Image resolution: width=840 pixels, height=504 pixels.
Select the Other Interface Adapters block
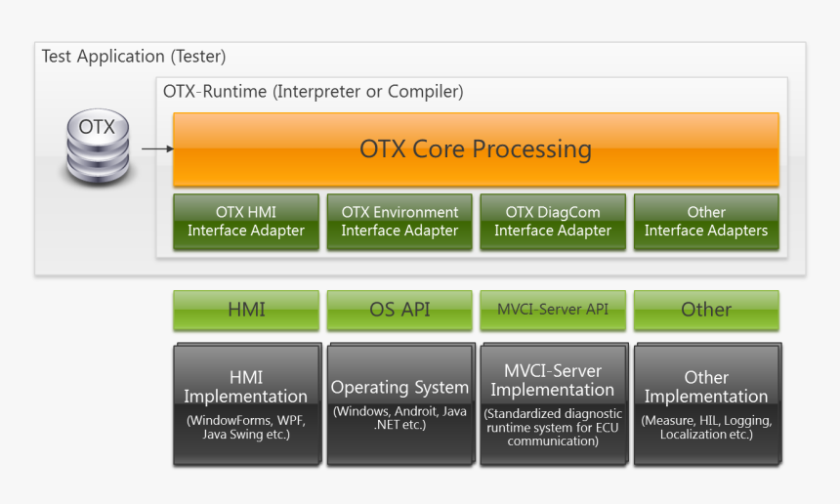click(706, 222)
